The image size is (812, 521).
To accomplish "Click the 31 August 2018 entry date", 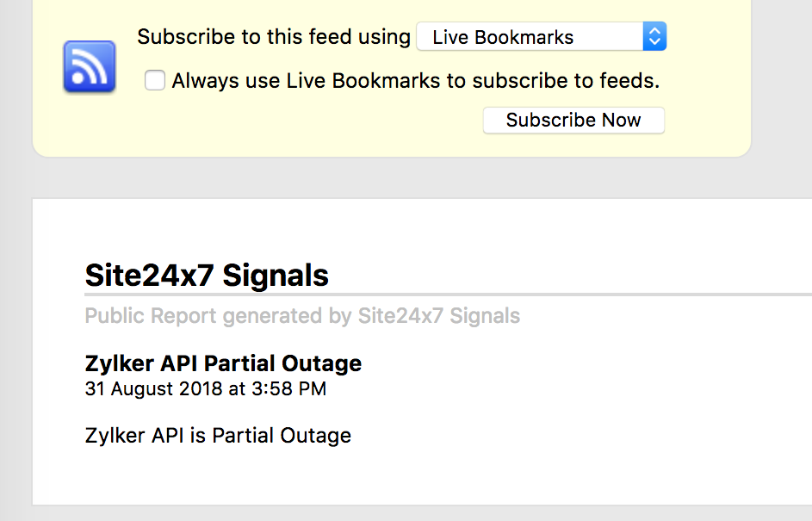I will tap(206, 389).
